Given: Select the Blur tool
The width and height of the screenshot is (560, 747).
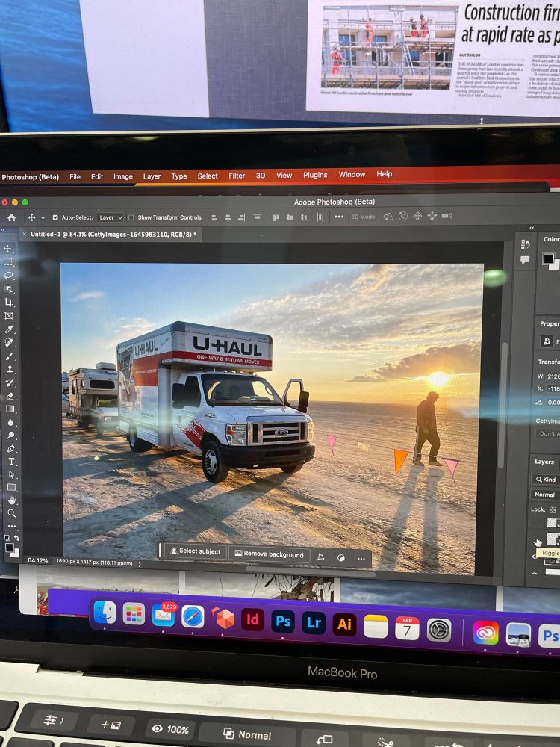Looking at the screenshot, I should [x=10, y=422].
